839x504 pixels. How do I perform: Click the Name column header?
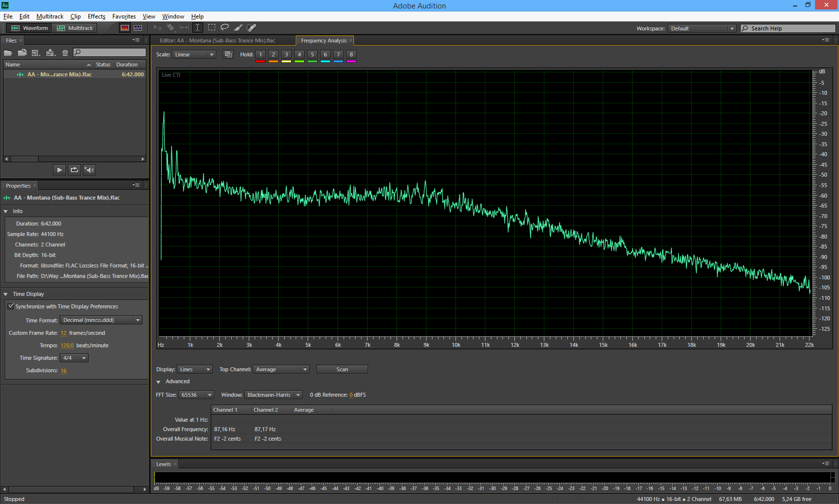click(48, 64)
